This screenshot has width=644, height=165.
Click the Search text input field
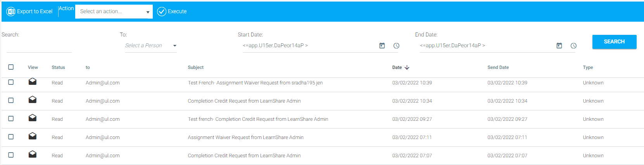39,46
